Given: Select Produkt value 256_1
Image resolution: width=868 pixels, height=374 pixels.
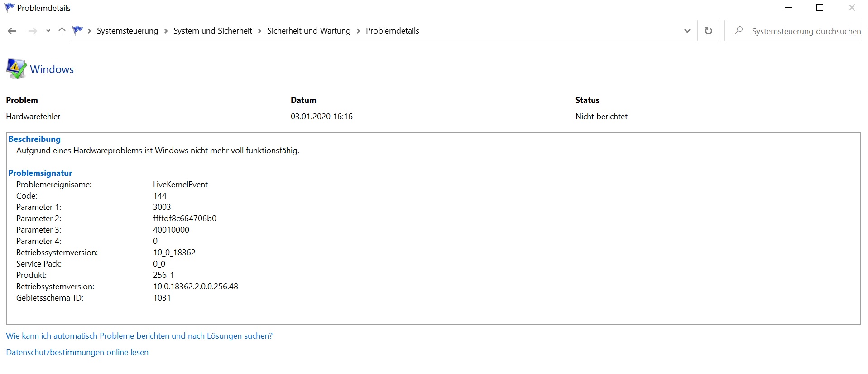Looking at the screenshot, I should click(163, 275).
